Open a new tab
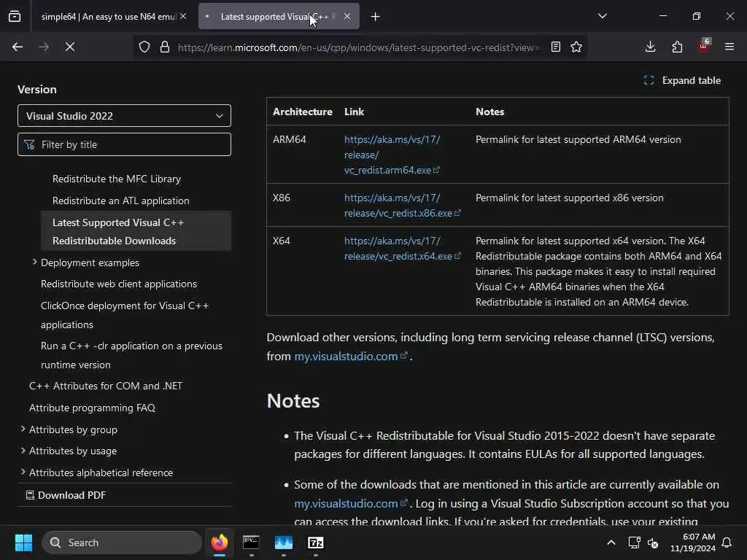Screen dimensions: 747x560 [x=376, y=17]
